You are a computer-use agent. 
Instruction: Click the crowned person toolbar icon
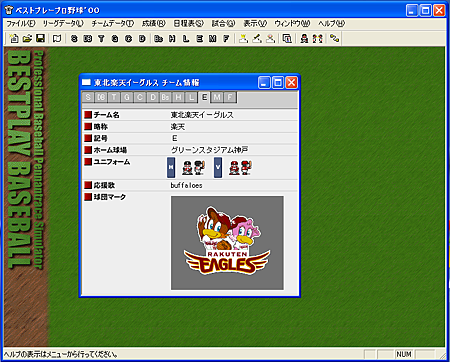(x=243, y=39)
